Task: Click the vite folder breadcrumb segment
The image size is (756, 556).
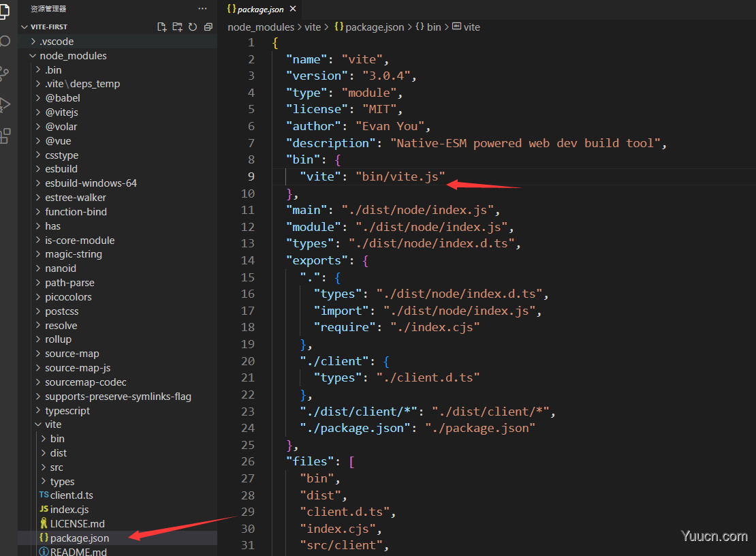Action: point(313,27)
